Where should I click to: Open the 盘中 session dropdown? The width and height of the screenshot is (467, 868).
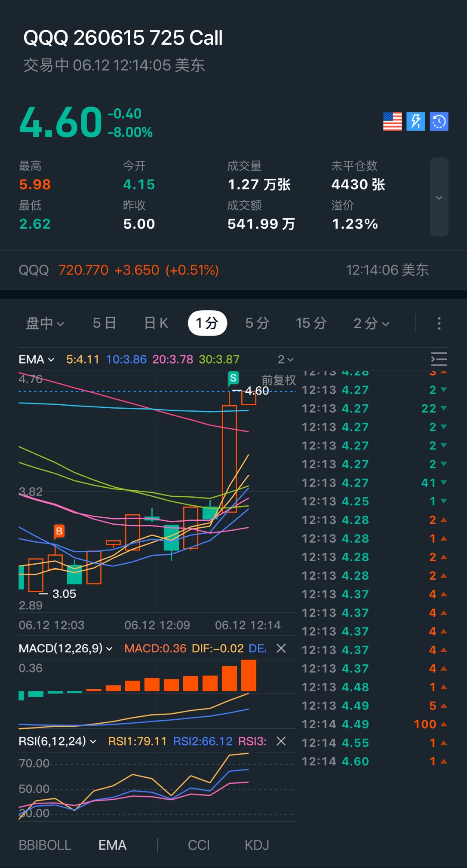45,323
